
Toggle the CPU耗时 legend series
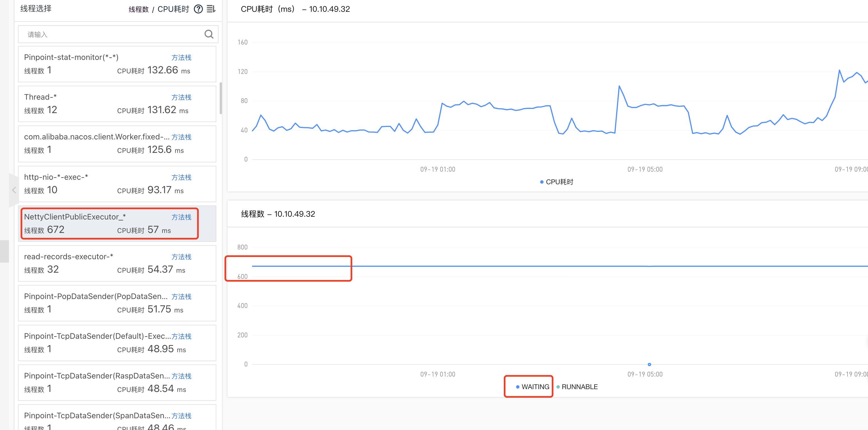(556, 182)
